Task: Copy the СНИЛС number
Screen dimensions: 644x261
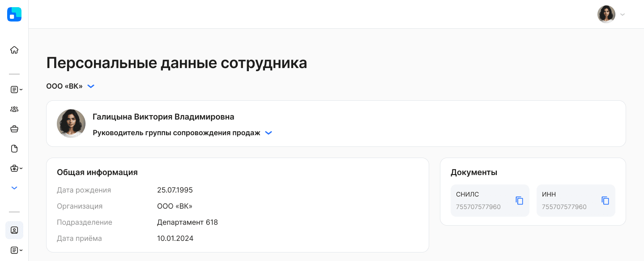Action: [x=520, y=201]
